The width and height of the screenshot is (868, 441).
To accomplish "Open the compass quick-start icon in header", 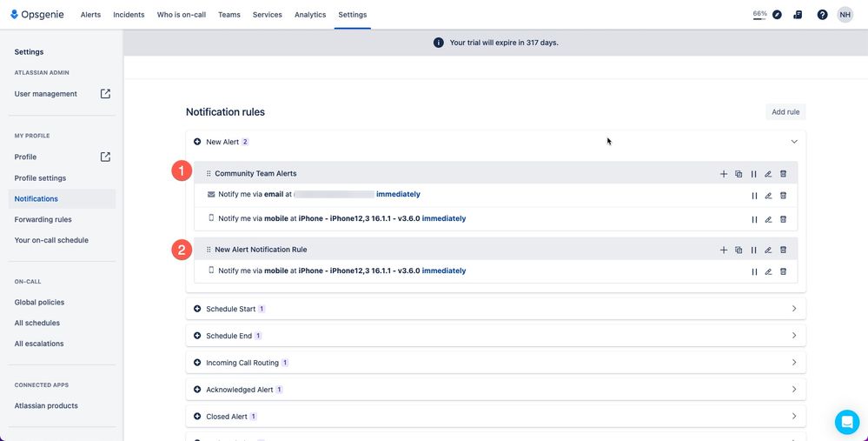I will (778, 15).
